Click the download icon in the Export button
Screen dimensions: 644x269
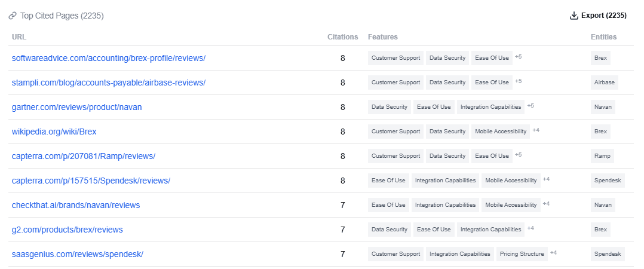tap(574, 16)
